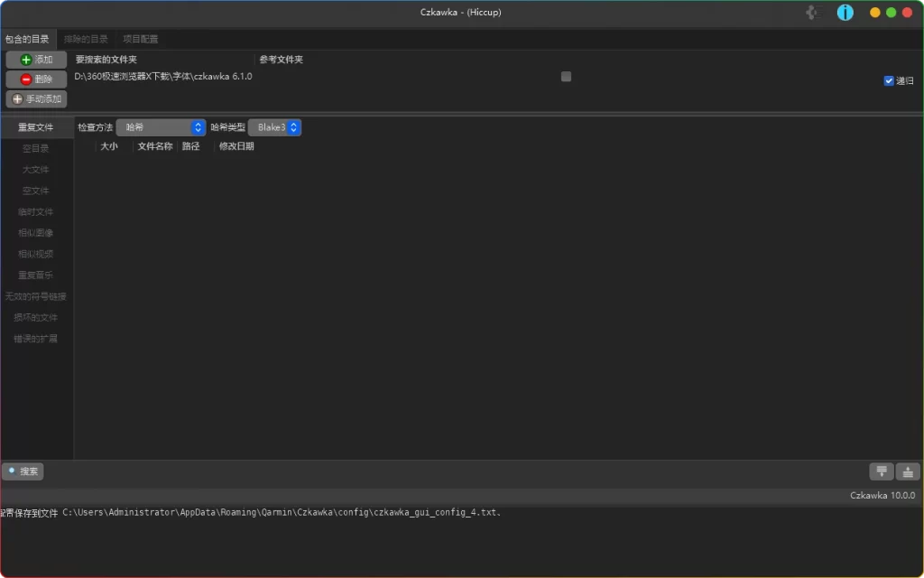This screenshot has width=924, height=578.
Task: Select the 损坏的文件 broken files scanner
Action: (x=37, y=317)
